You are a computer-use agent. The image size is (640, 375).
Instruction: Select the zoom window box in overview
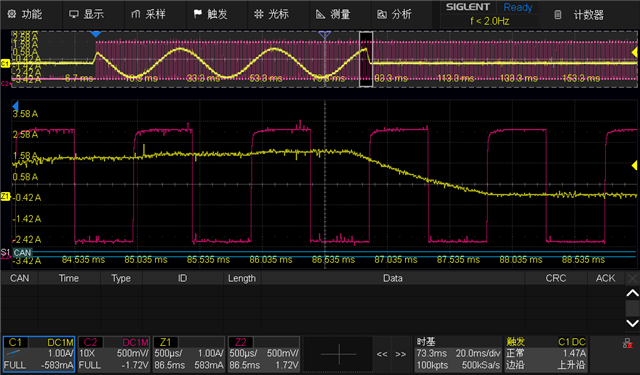pyautogui.click(x=366, y=59)
